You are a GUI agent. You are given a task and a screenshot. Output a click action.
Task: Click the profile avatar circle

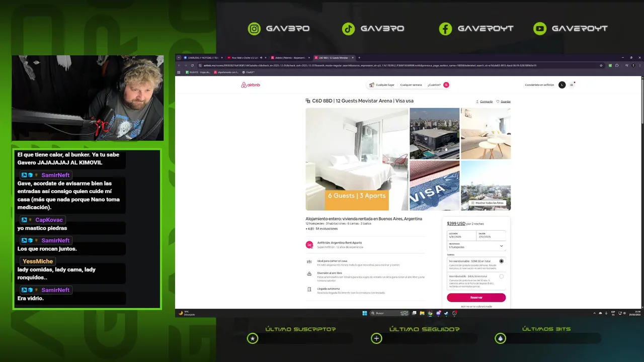click(x=562, y=85)
